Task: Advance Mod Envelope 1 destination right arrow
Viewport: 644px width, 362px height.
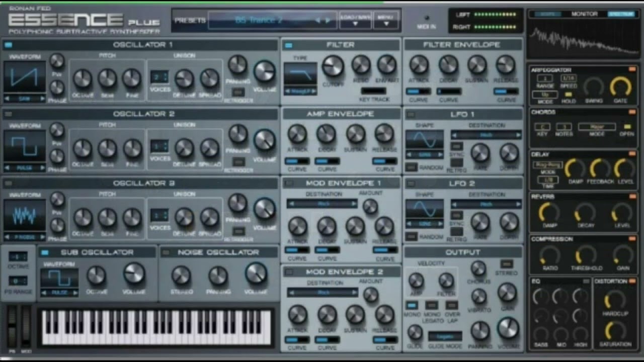Action: click(355, 204)
